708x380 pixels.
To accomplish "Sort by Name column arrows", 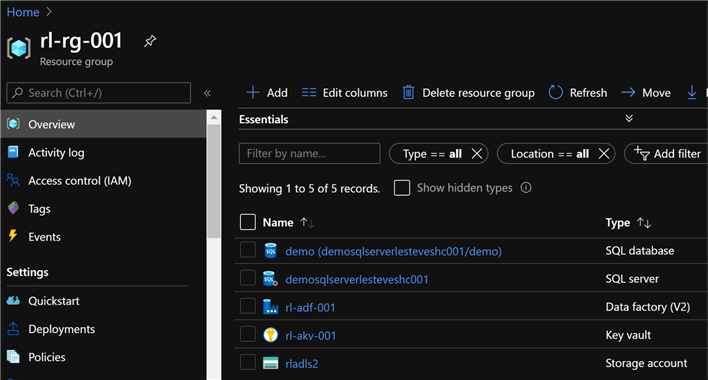I will (307, 222).
